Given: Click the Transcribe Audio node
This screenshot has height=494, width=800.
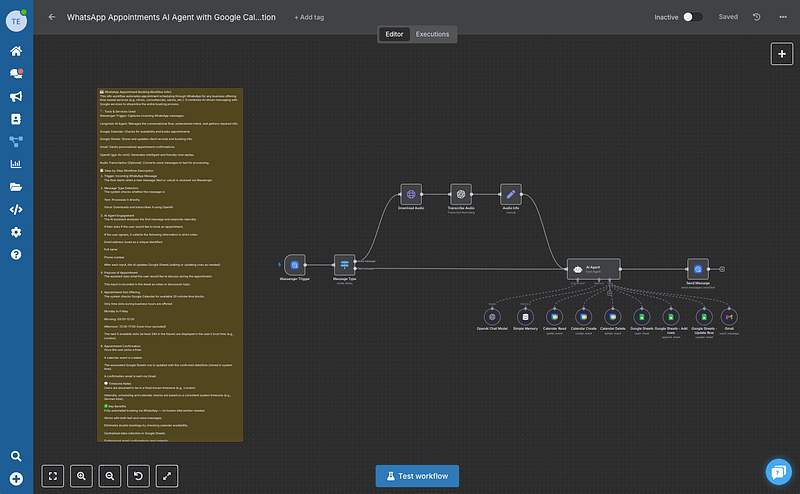Looking at the screenshot, I should 460,194.
